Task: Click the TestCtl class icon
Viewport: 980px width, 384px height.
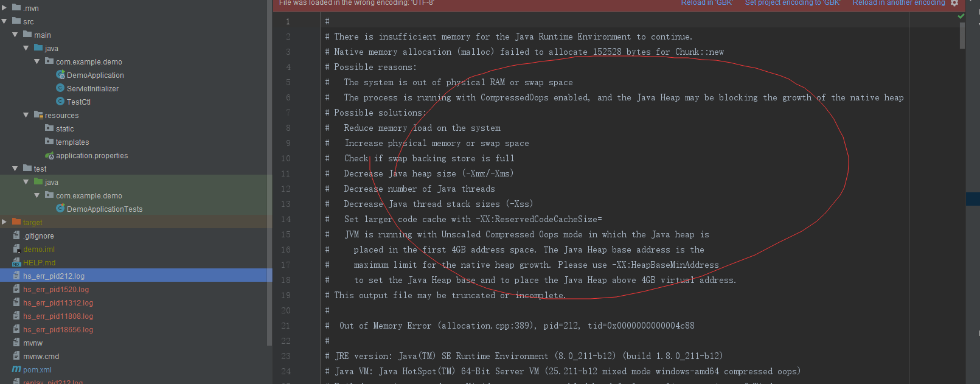Action: [x=60, y=102]
